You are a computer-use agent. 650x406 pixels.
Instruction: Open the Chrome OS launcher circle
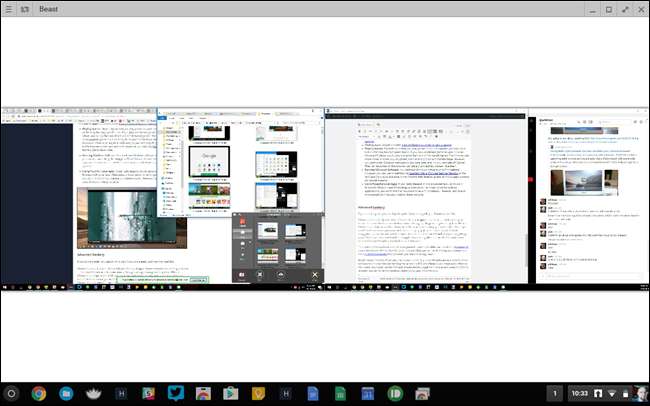click(x=12, y=392)
